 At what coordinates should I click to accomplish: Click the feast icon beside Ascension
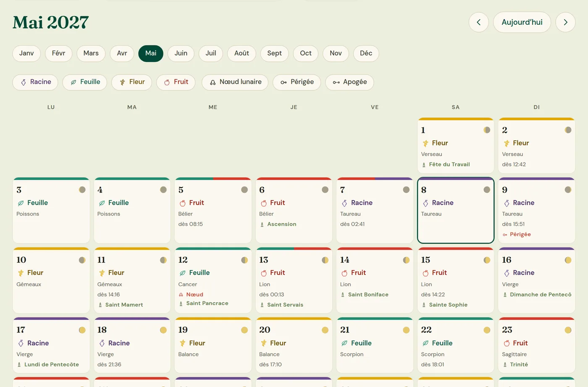point(262,224)
